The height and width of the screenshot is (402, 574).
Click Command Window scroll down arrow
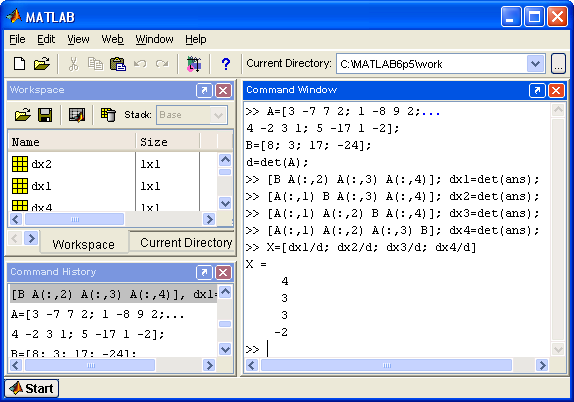point(558,349)
